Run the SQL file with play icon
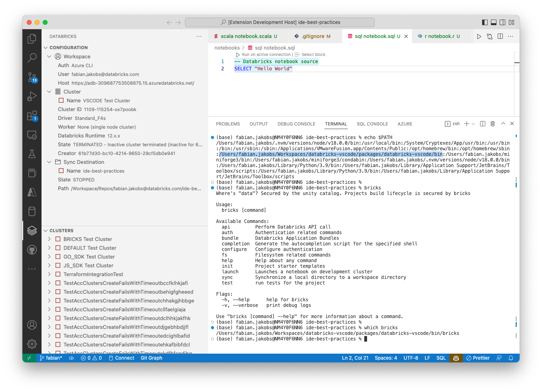Image resolution: width=542 pixels, height=392 pixels. tap(479, 36)
